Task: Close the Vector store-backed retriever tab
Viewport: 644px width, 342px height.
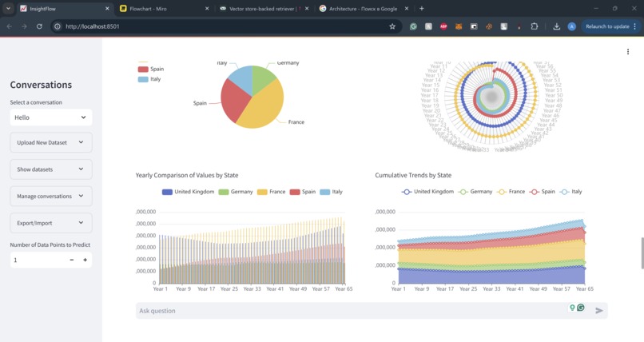Action: coord(307,8)
